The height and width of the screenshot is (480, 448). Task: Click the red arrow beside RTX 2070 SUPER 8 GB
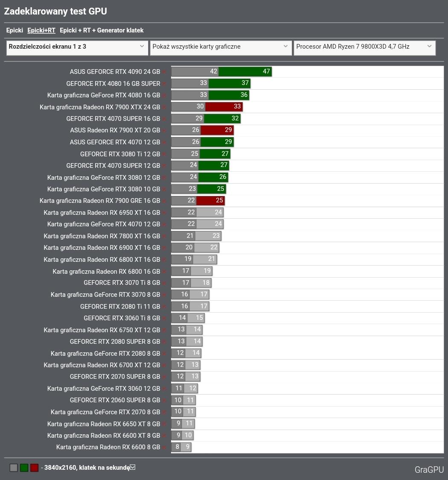(x=164, y=377)
